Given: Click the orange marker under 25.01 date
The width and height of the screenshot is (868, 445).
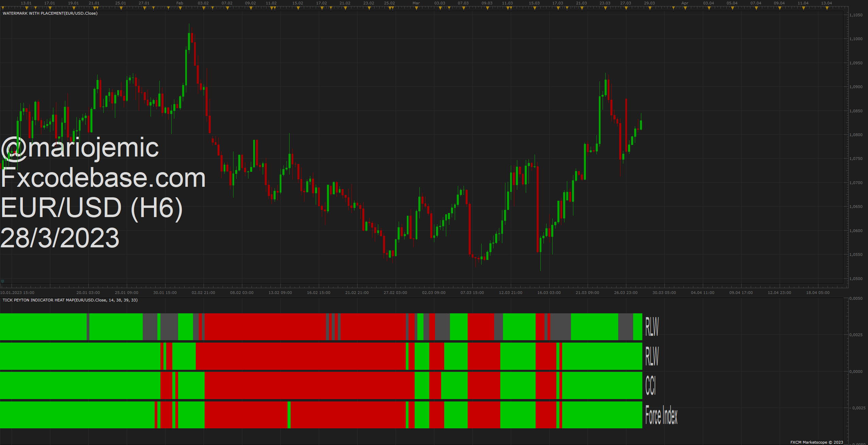Looking at the screenshot, I should [x=121, y=8].
